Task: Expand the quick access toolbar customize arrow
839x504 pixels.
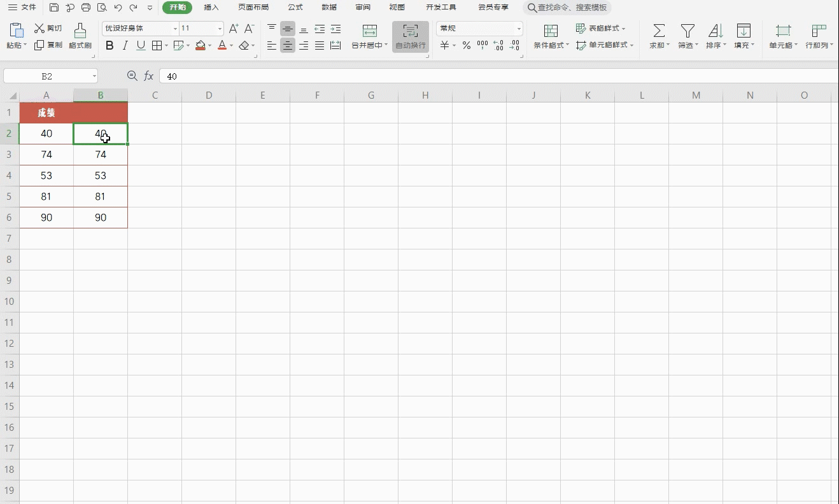Action: pyautogui.click(x=150, y=8)
